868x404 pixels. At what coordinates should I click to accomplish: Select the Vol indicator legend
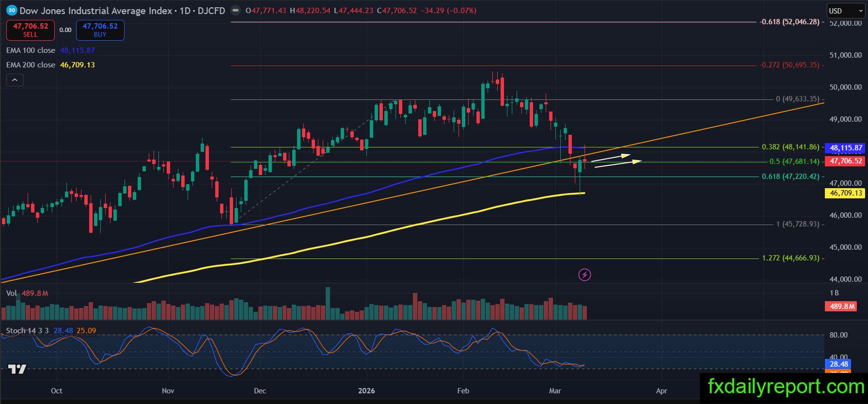click(x=12, y=293)
